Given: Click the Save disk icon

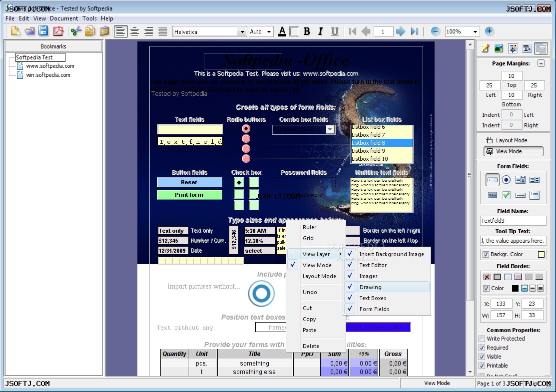Looking at the screenshot, I should 43,31.
